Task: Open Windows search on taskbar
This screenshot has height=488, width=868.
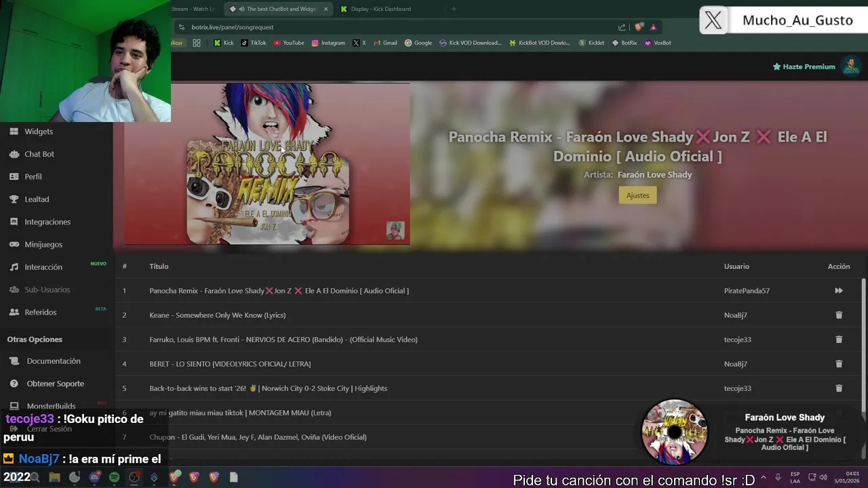Action: click(35, 477)
